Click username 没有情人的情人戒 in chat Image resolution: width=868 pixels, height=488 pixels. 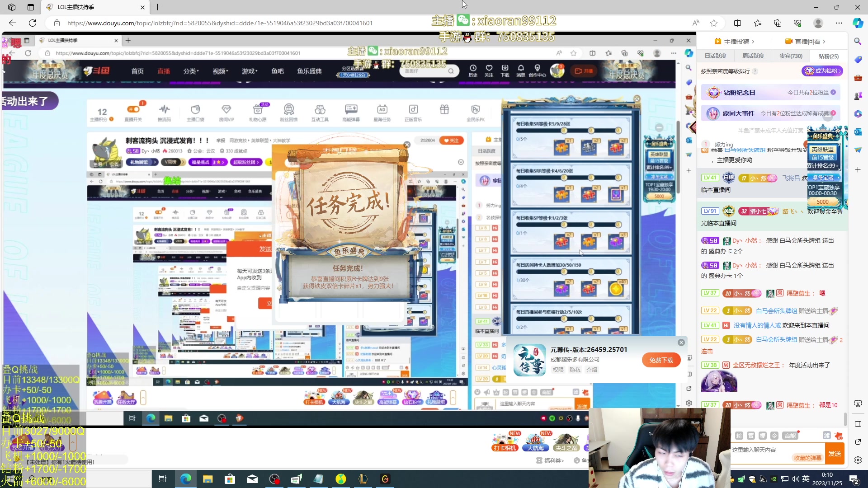pyautogui.click(x=757, y=325)
